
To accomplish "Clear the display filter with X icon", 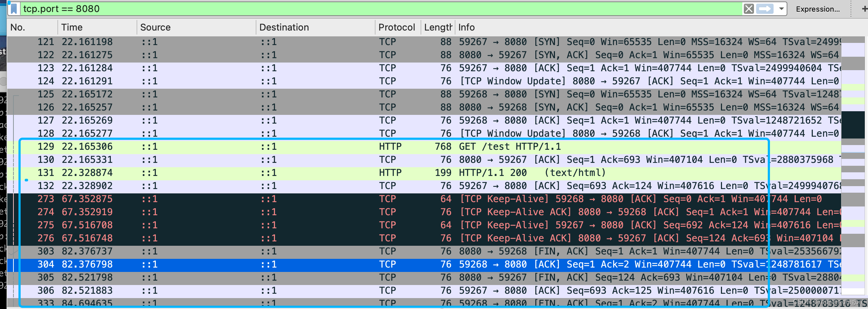I will [749, 9].
